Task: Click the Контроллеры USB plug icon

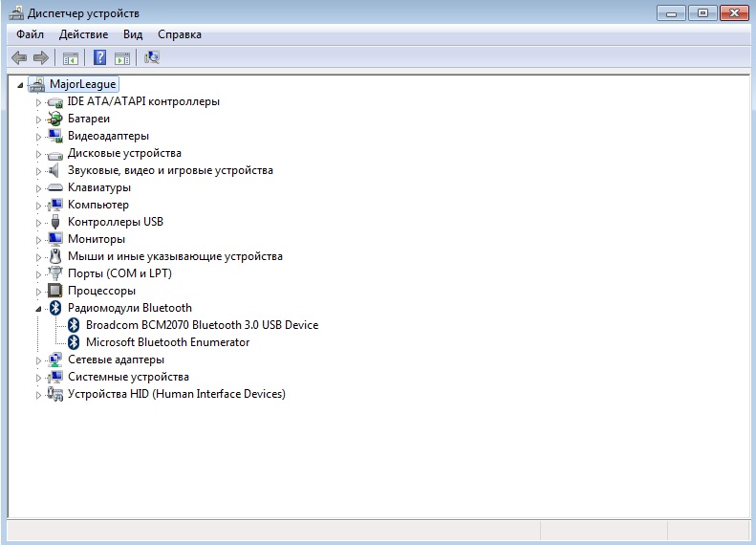Action: pos(55,222)
